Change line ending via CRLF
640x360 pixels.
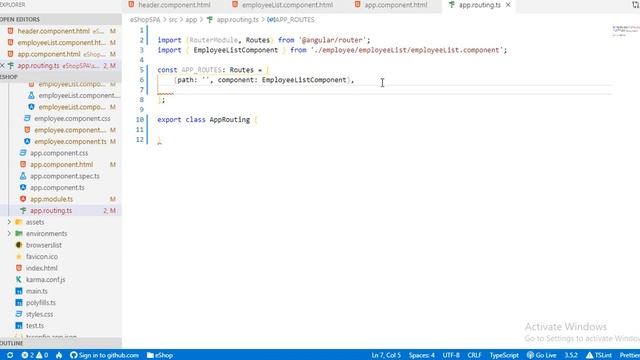click(x=474, y=355)
